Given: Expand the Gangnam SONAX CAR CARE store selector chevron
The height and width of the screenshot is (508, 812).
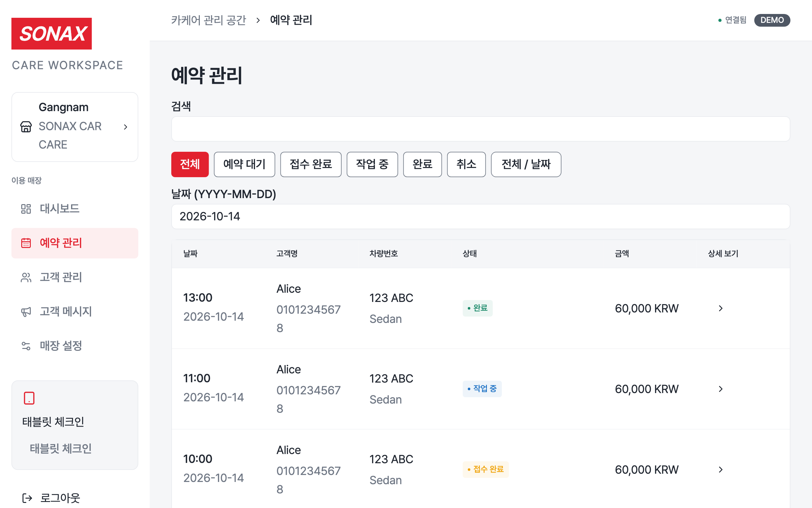Looking at the screenshot, I should click(x=126, y=127).
